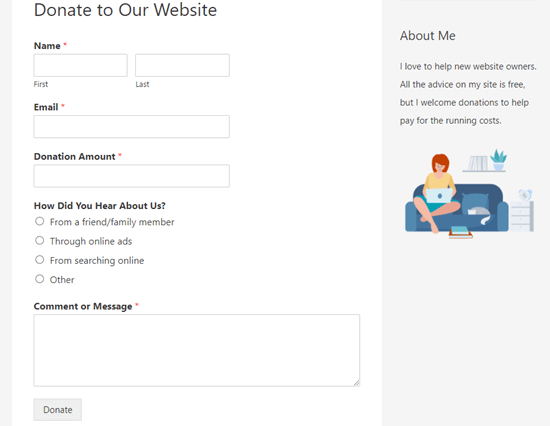Click the textarea resize handle corner

pyautogui.click(x=356, y=383)
